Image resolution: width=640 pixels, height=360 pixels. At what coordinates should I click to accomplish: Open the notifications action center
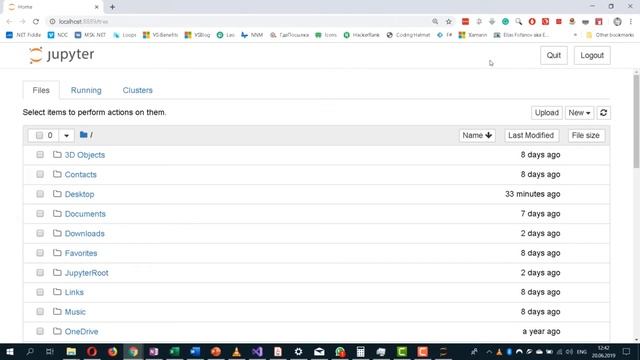(x=627, y=351)
